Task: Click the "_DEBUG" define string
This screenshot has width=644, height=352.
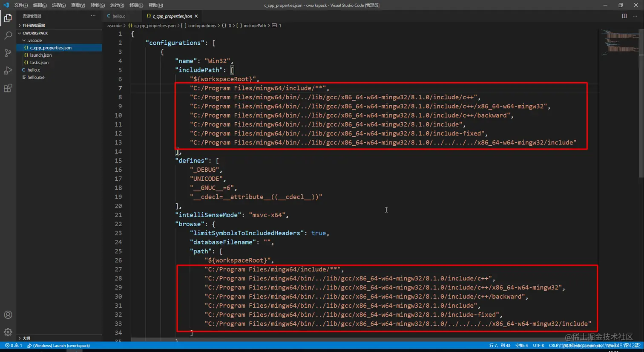Action: coord(204,170)
